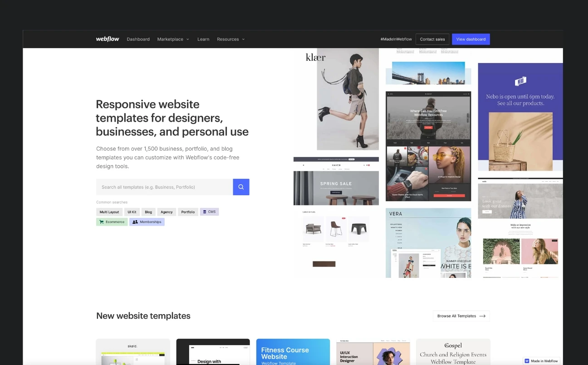Open the Resources menu

tap(231, 39)
